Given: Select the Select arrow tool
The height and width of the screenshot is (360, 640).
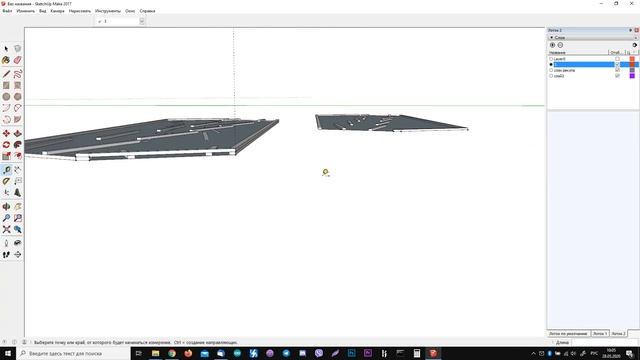Looking at the screenshot, I should 6,49.
